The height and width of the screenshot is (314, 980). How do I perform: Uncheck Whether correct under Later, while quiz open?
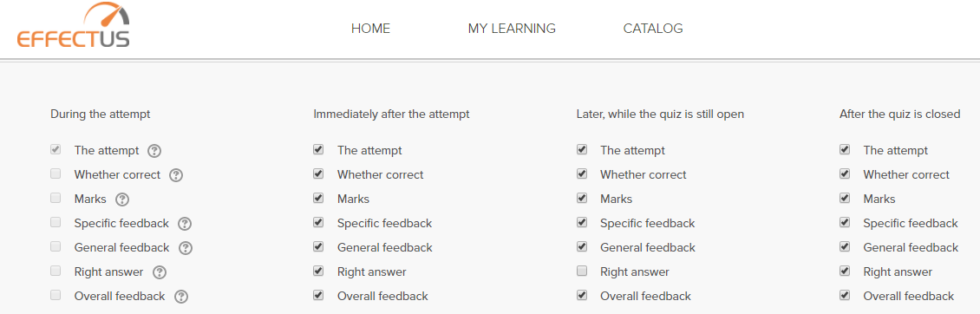(582, 173)
